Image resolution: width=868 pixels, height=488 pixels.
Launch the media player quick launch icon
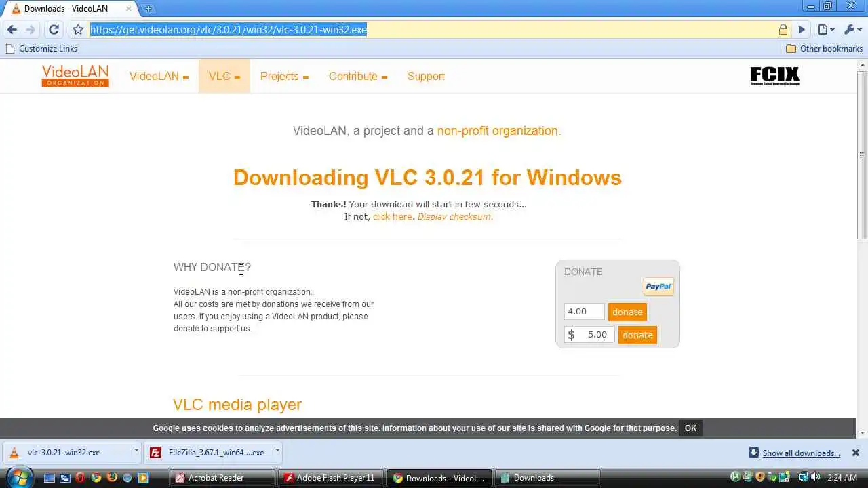(x=143, y=478)
